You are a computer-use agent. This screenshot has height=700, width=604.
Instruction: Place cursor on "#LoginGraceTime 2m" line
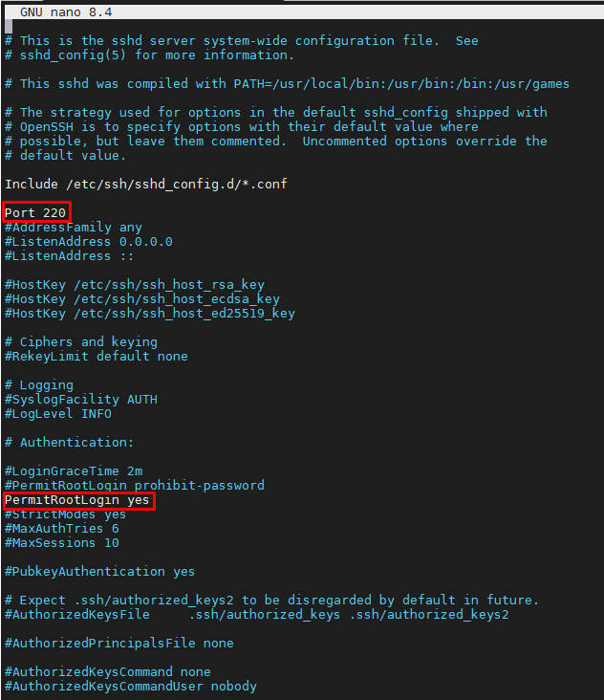tap(74, 470)
